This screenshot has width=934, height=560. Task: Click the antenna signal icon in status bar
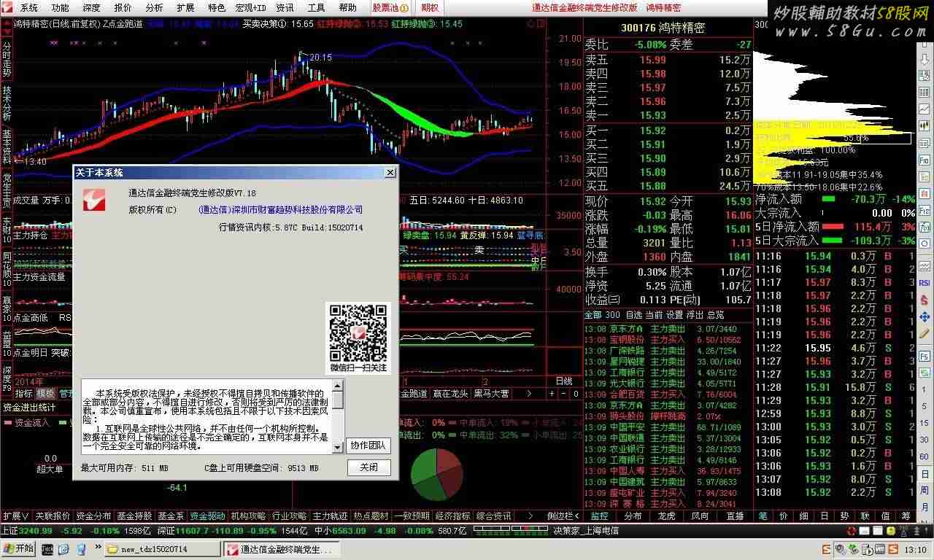(904, 530)
